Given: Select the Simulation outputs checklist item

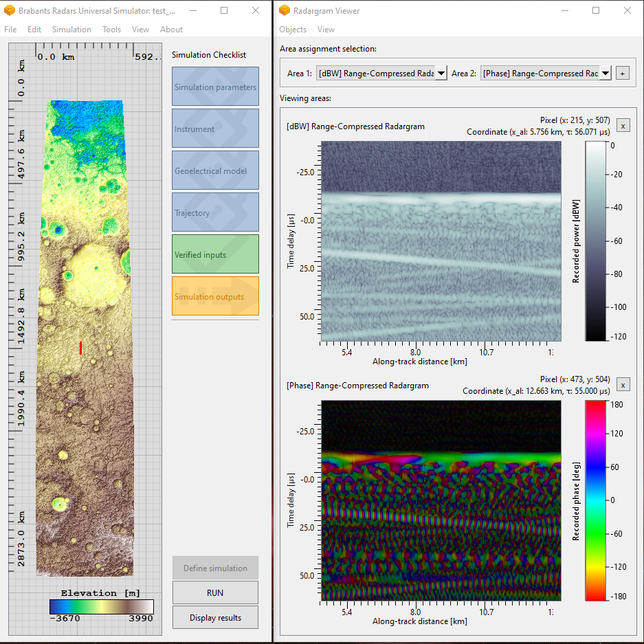Looking at the screenshot, I should [214, 296].
